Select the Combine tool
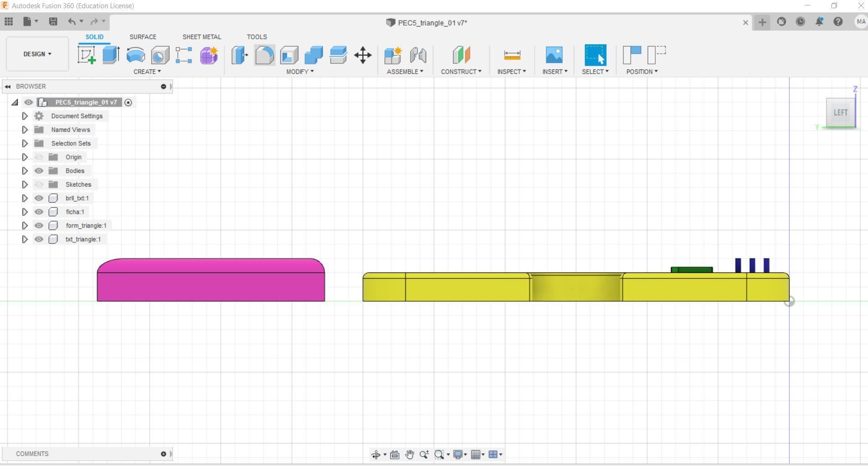 click(x=314, y=55)
